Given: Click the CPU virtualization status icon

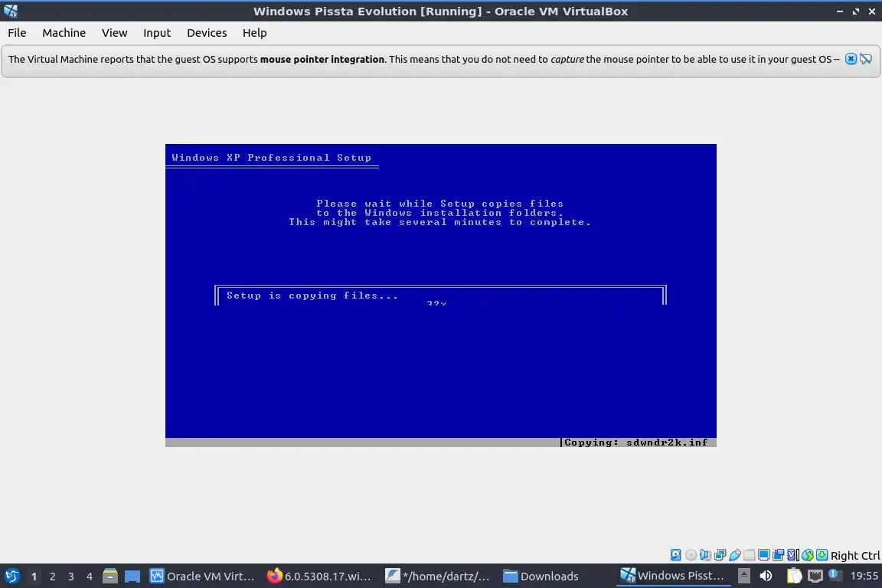Looking at the screenshot, I should pyautogui.click(x=793, y=555).
